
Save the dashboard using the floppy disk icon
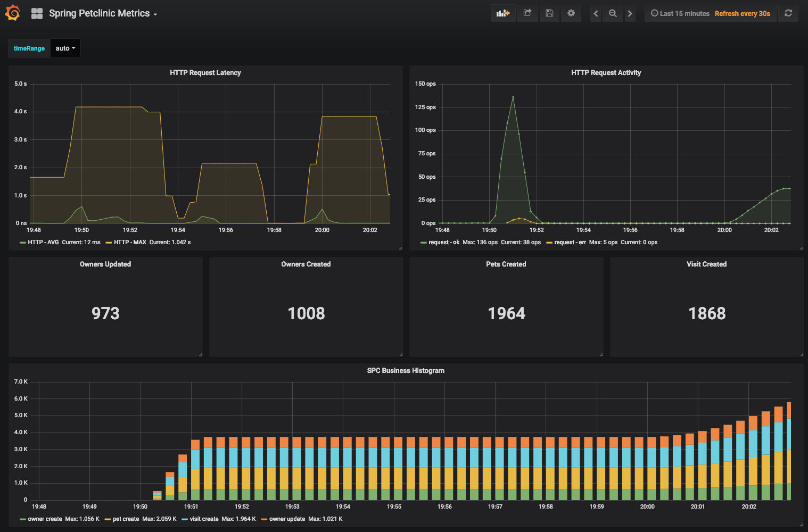click(x=549, y=13)
